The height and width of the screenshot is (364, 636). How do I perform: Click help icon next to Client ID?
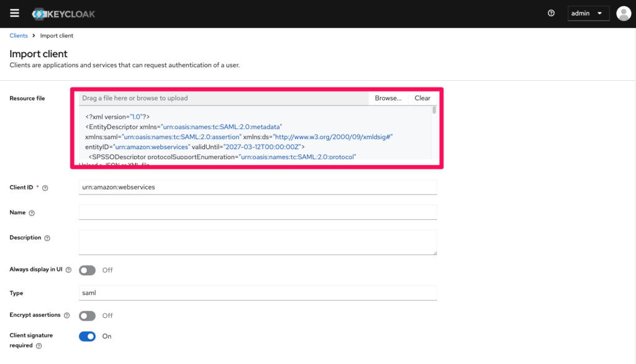point(45,188)
